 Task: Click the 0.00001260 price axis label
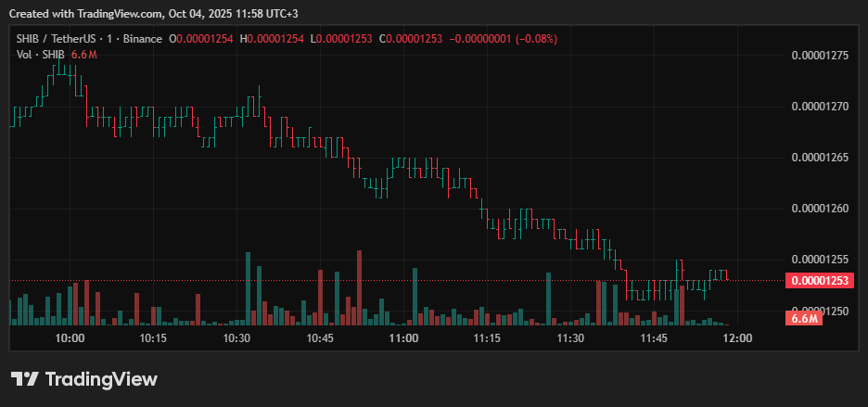[x=820, y=209]
